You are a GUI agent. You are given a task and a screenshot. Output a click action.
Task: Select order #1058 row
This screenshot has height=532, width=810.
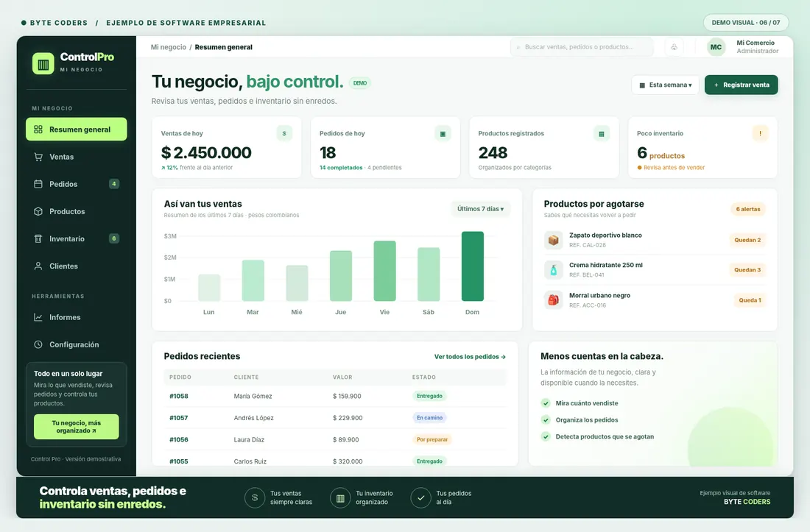335,397
